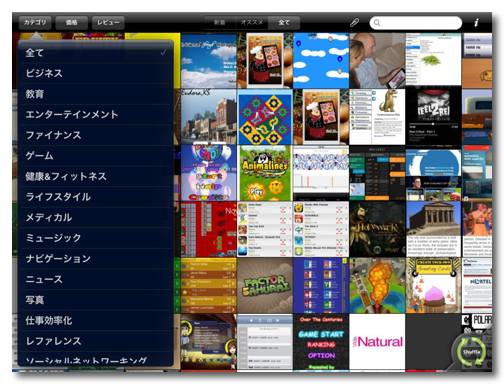The image size is (504, 384).
Task: Open the erupting volcano game thumbnail
Action: pos(377,285)
